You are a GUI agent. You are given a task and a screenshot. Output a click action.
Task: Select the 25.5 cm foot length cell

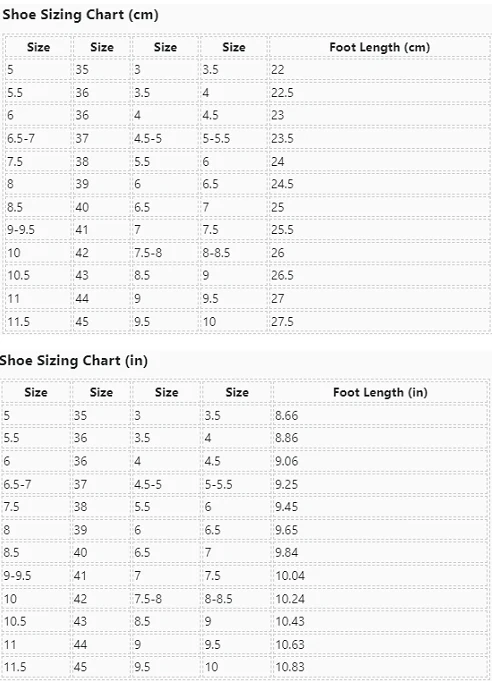[282, 230]
